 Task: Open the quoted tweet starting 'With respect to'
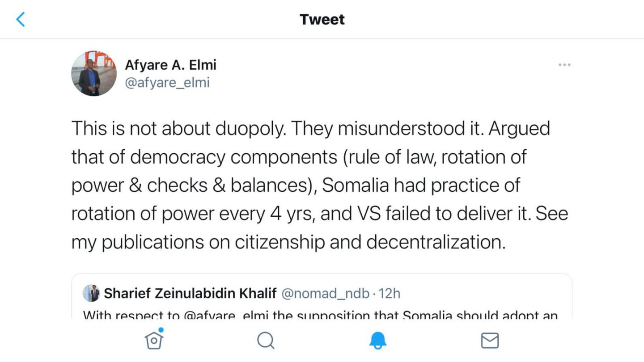click(x=322, y=313)
